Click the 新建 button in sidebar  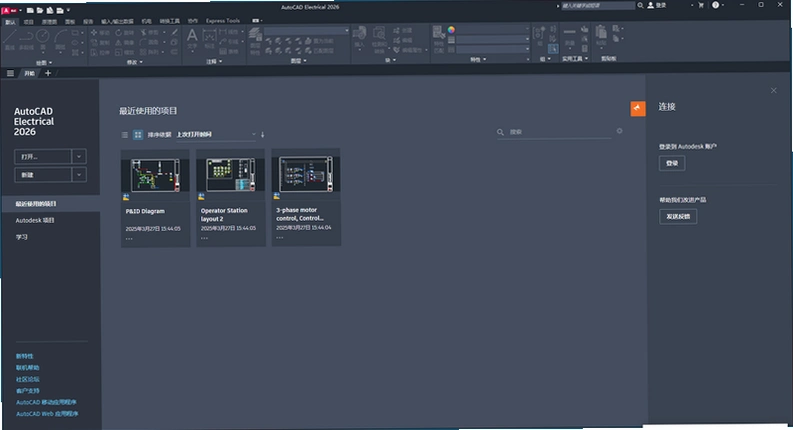pos(43,175)
